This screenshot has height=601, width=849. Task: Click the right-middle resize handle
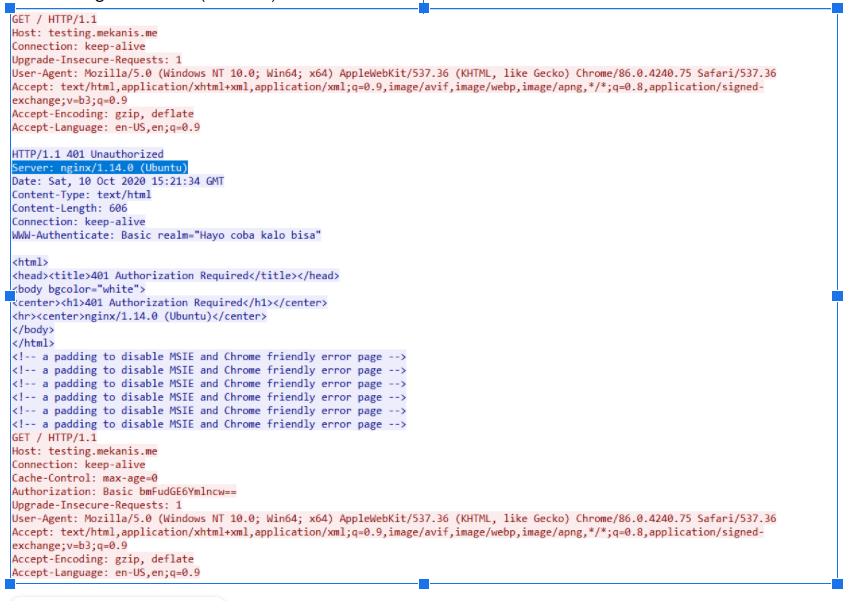pos(837,296)
